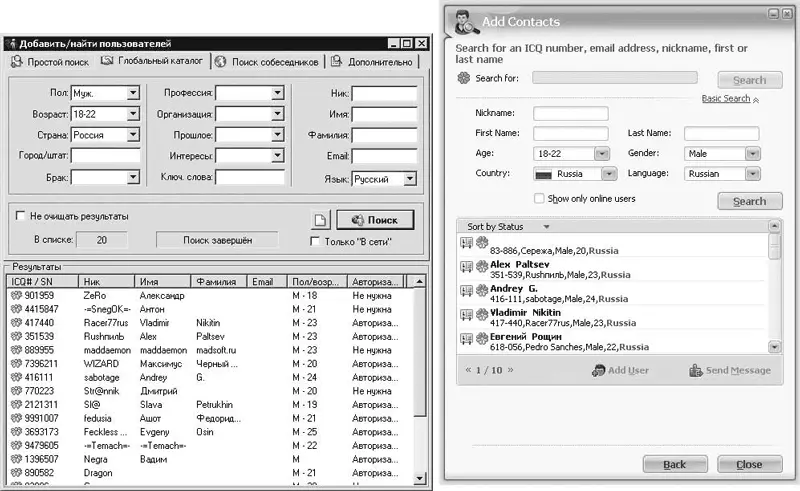Image resolution: width=800 pixels, height=491 pixels.
Task: Click the flower icon beside 889955
Action: click(16, 350)
